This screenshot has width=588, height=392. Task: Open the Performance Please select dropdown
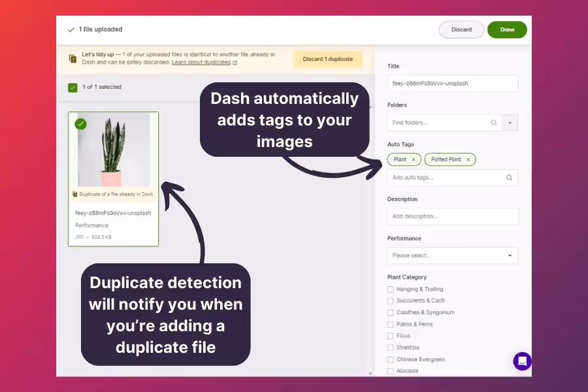tap(453, 255)
